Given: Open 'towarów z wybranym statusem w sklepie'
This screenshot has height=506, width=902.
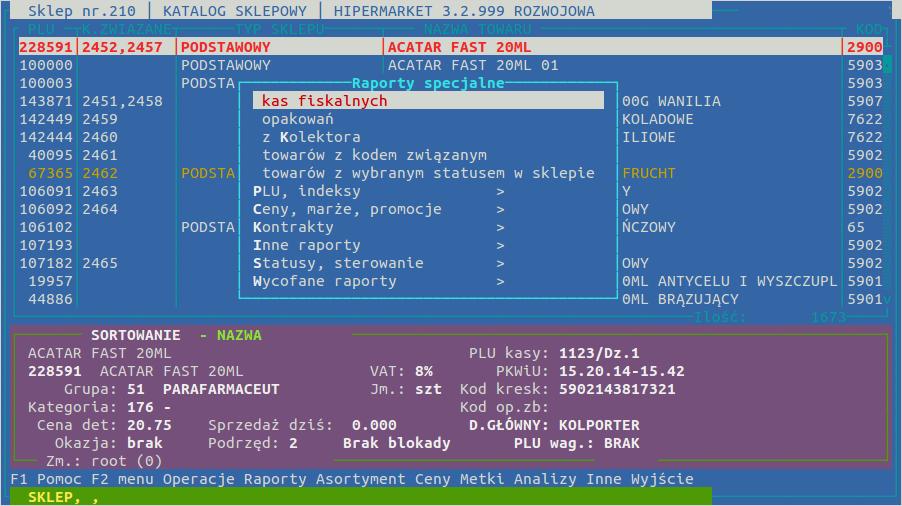Looking at the screenshot, I should 428,173.
